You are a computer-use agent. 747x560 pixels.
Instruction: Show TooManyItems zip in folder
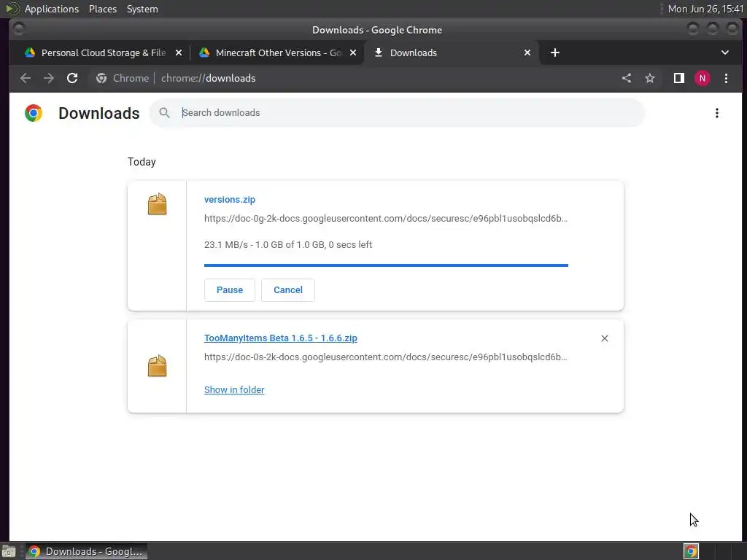pyautogui.click(x=234, y=389)
